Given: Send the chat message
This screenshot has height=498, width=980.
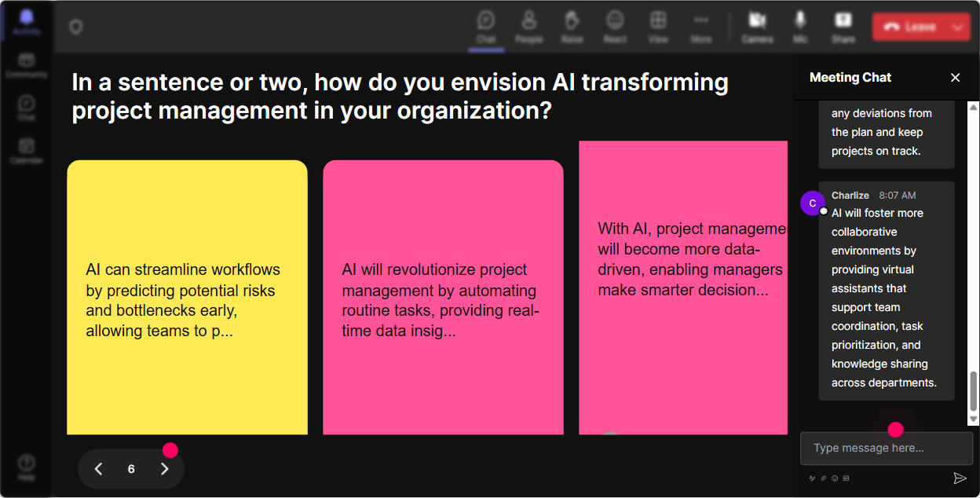Looking at the screenshot, I should point(960,478).
